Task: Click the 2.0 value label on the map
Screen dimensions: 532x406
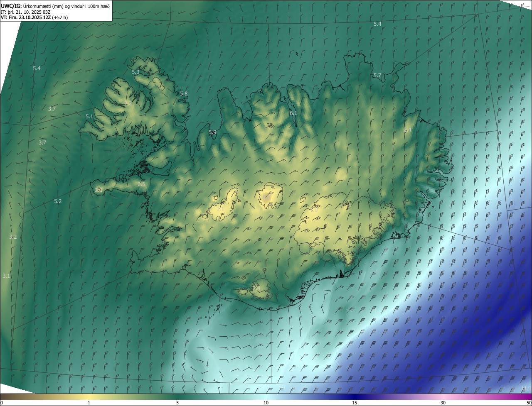Action: 99,190
